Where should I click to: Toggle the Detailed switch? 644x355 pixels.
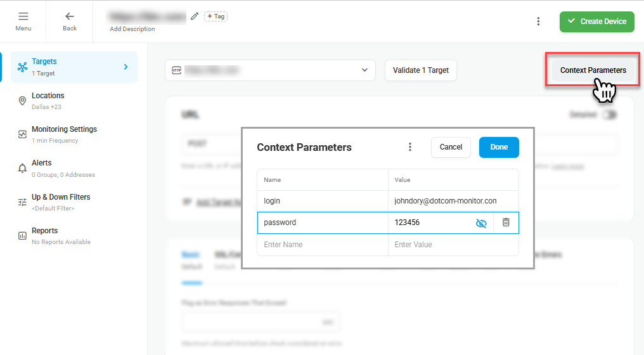[609, 115]
